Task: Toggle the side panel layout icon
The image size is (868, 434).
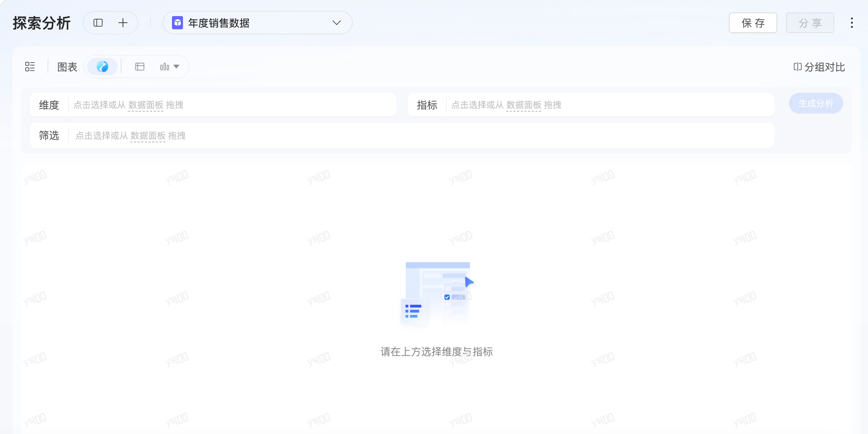Action: (98, 23)
